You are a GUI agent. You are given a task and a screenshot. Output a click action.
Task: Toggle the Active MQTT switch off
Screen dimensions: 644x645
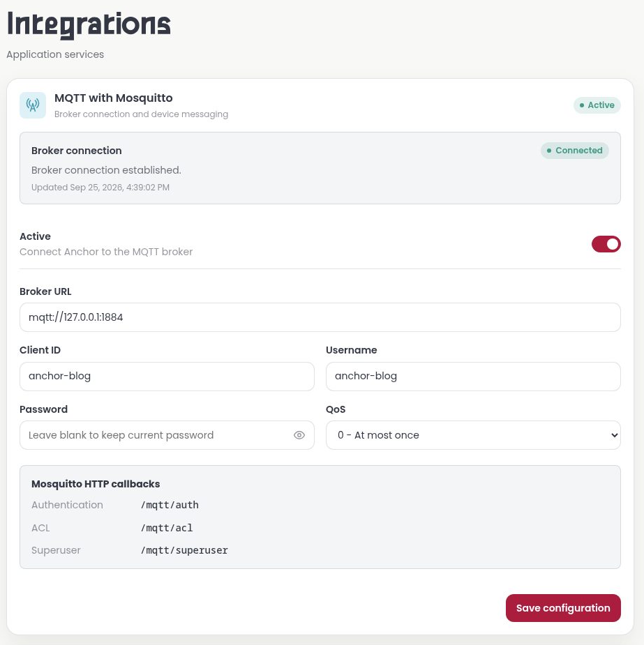[606, 244]
